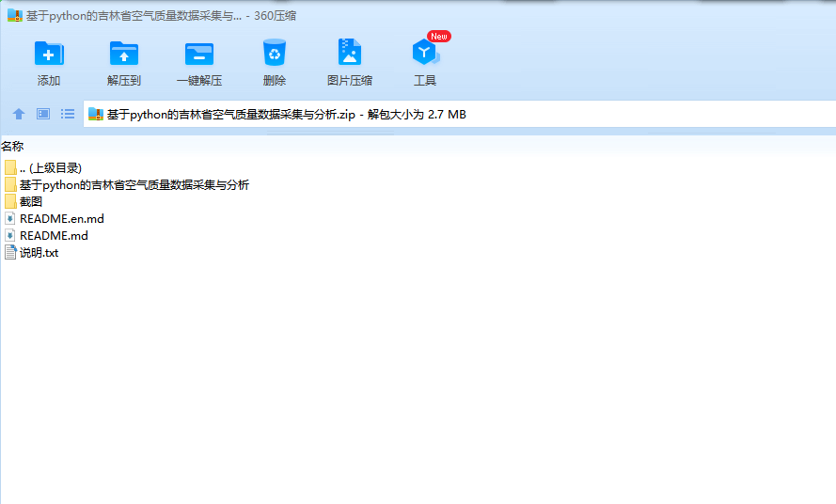Click the zip icon in address bar
Viewport: 836px width, 504px height.
pyautogui.click(x=95, y=114)
